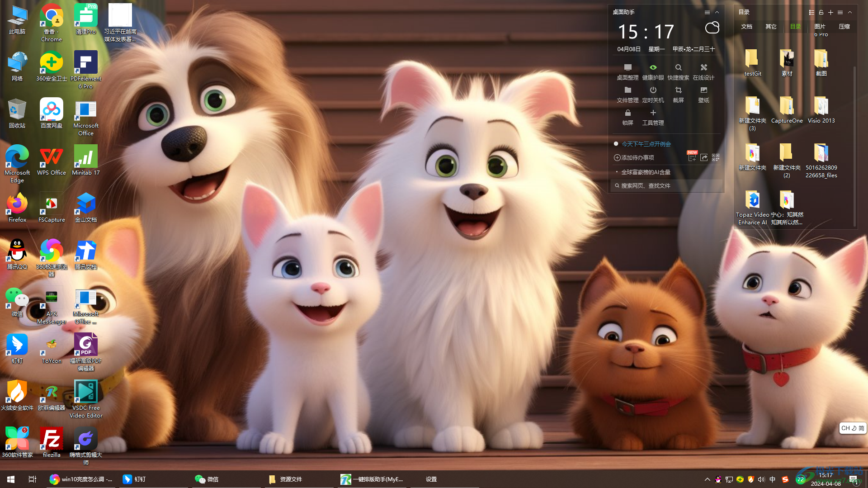This screenshot has width=868, height=488.
Task: Focus the 搜索网页、查找文件 search field
Action: coord(666,186)
